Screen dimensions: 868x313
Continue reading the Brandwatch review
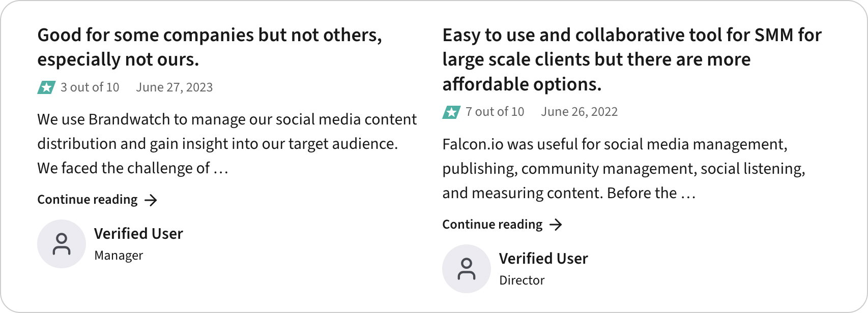tap(88, 200)
